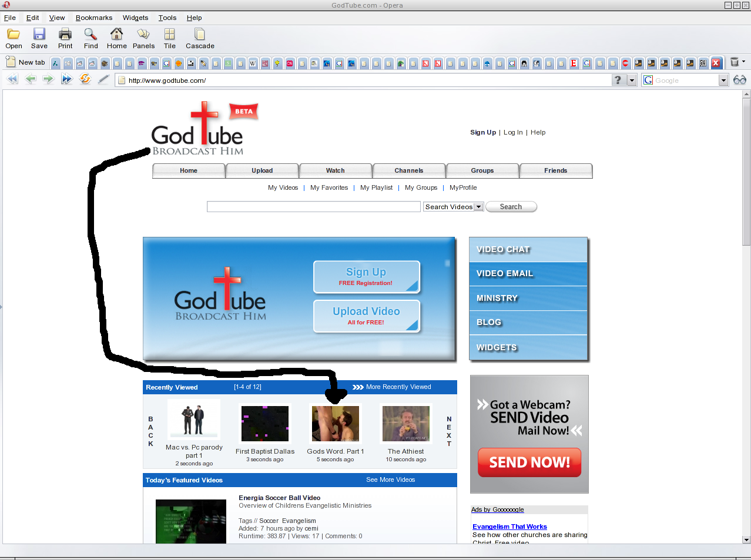The width and height of the screenshot is (751, 560).
Task: Go to the browser Home toolbar icon
Action: point(116,38)
